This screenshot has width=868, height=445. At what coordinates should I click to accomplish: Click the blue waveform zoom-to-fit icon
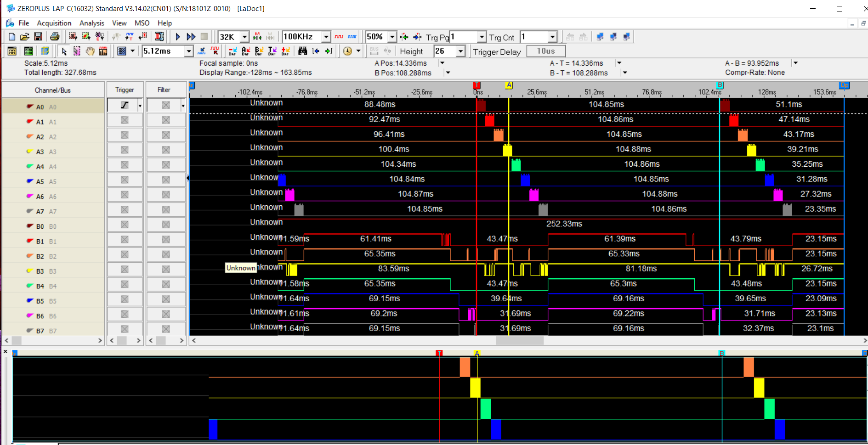click(x=201, y=51)
